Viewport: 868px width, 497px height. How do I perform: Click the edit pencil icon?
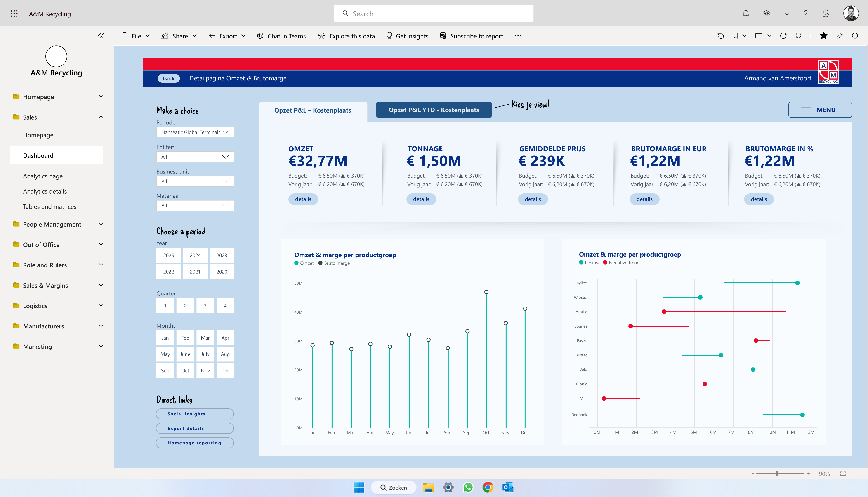click(840, 36)
